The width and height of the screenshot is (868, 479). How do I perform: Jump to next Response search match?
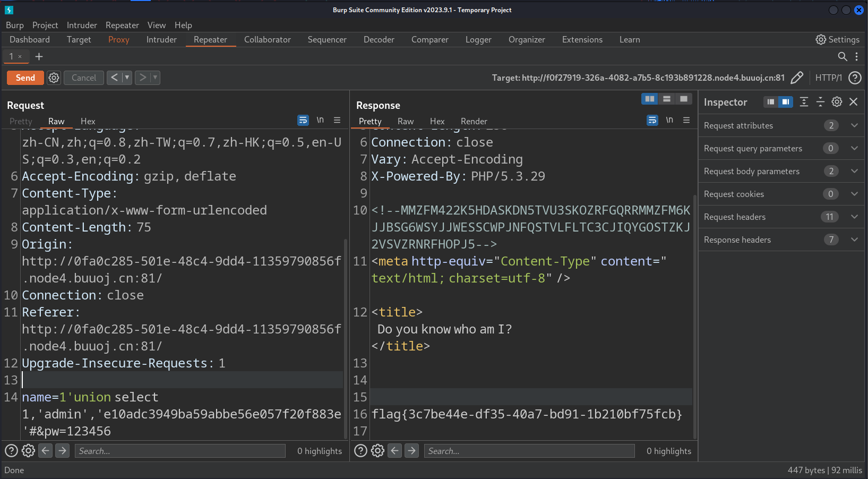coord(412,451)
